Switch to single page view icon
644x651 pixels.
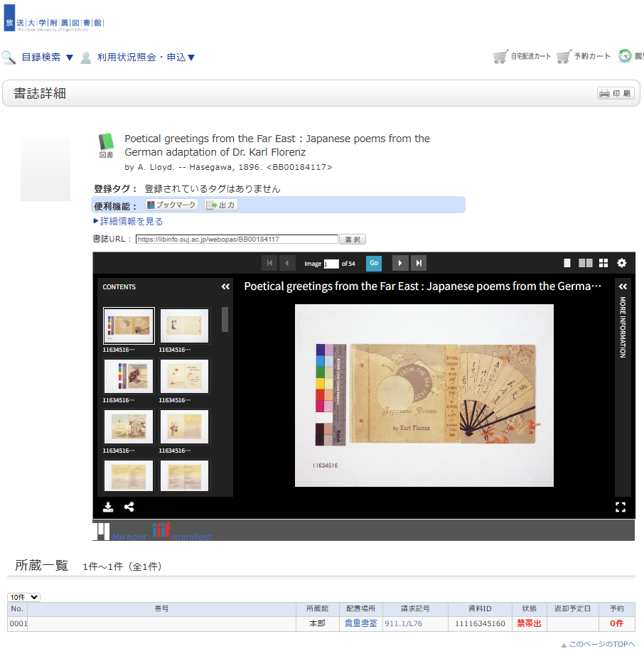click(x=567, y=263)
